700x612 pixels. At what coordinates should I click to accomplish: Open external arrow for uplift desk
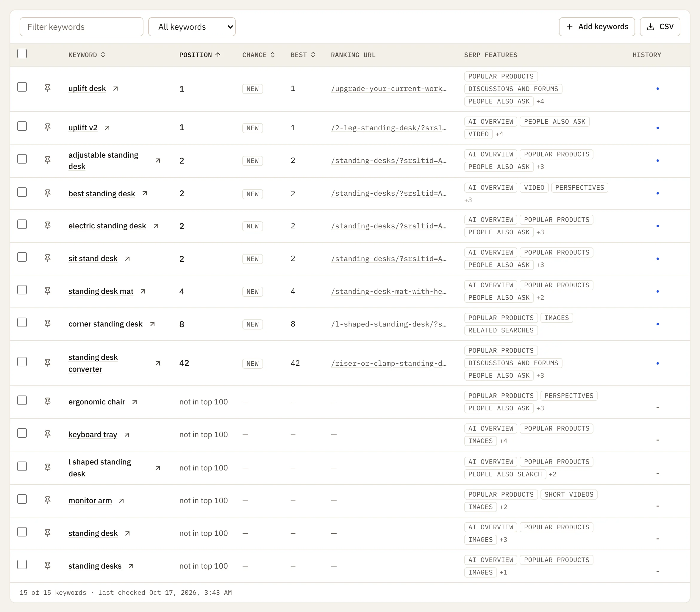click(115, 88)
